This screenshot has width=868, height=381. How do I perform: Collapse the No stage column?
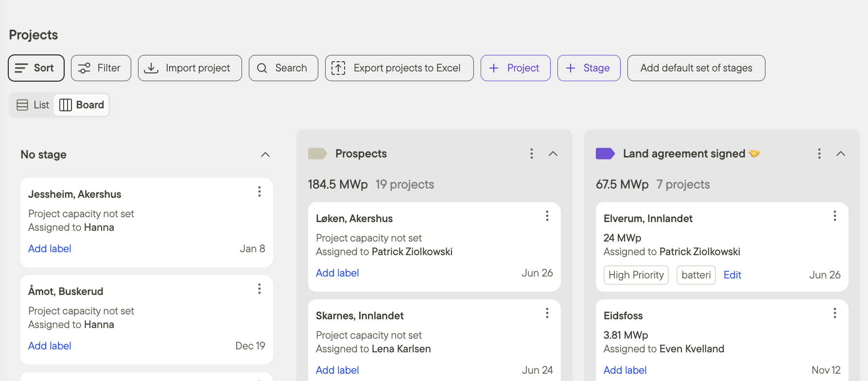[265, 155]
